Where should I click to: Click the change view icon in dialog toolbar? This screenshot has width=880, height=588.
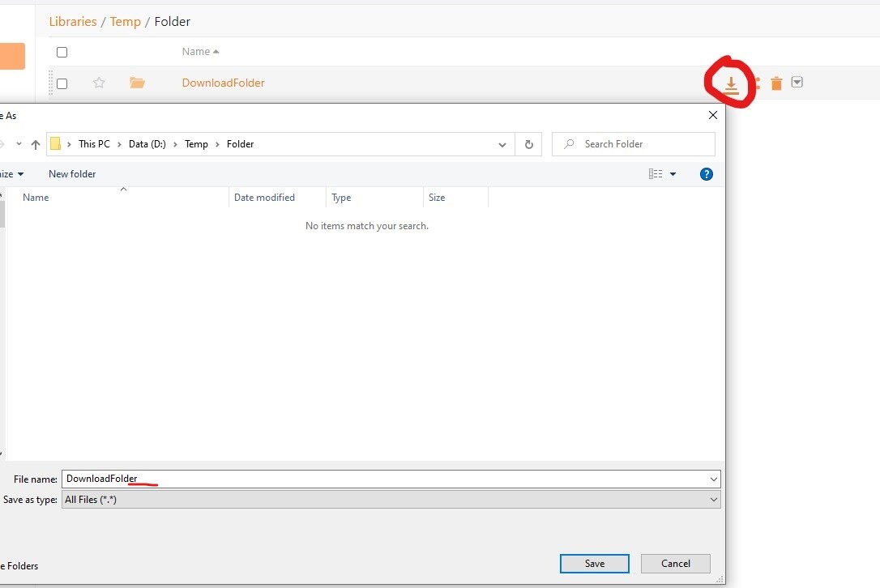pyautogui.click(x=656, y=174)
